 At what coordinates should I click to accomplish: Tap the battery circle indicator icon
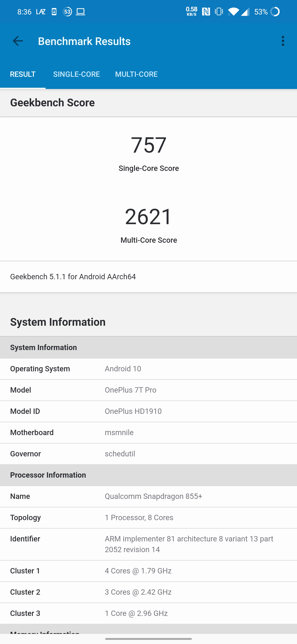click(275, 12)
